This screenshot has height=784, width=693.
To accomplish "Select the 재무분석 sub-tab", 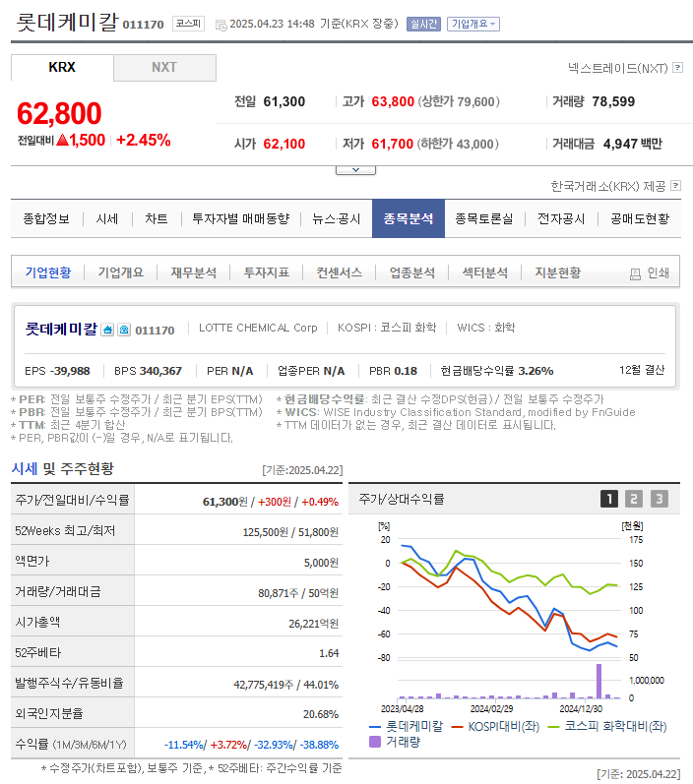I will (194, 272).
